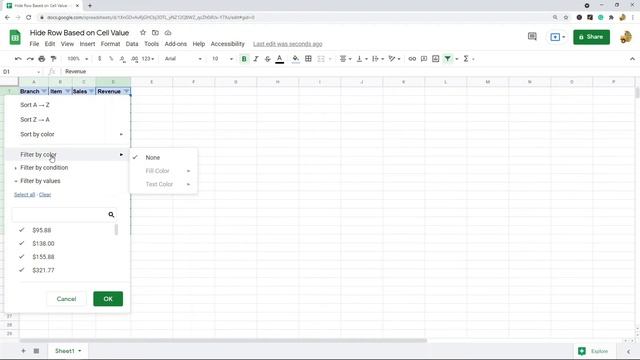Click the Move to folder icon
Viewport: 640px width, 360px height.
155,33
